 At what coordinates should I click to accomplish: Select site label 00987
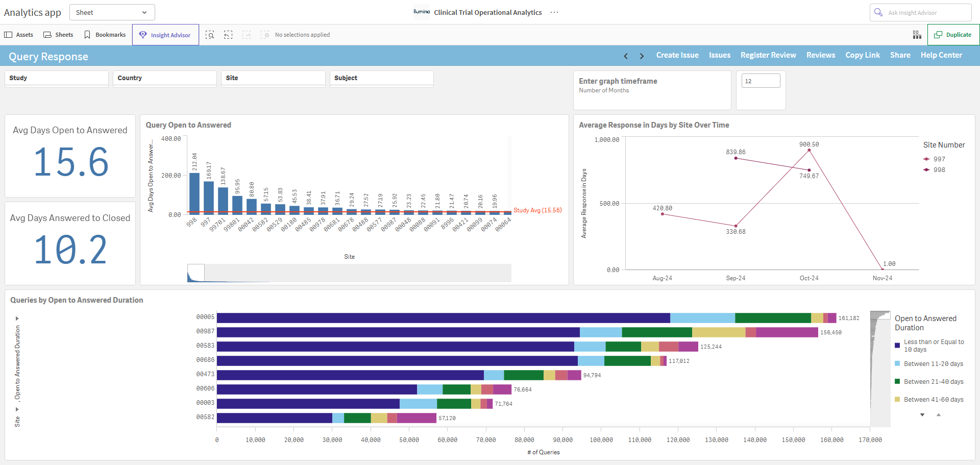[205, 332]
